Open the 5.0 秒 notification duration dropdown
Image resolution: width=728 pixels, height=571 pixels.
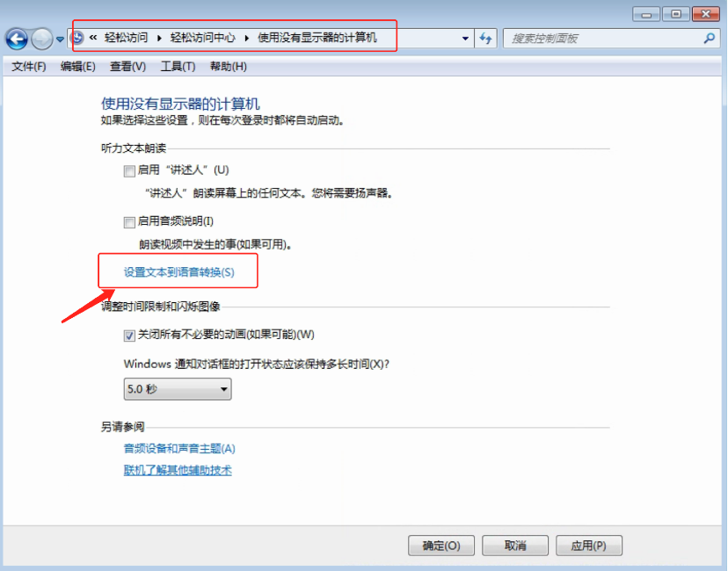click(x=178, y=388)
